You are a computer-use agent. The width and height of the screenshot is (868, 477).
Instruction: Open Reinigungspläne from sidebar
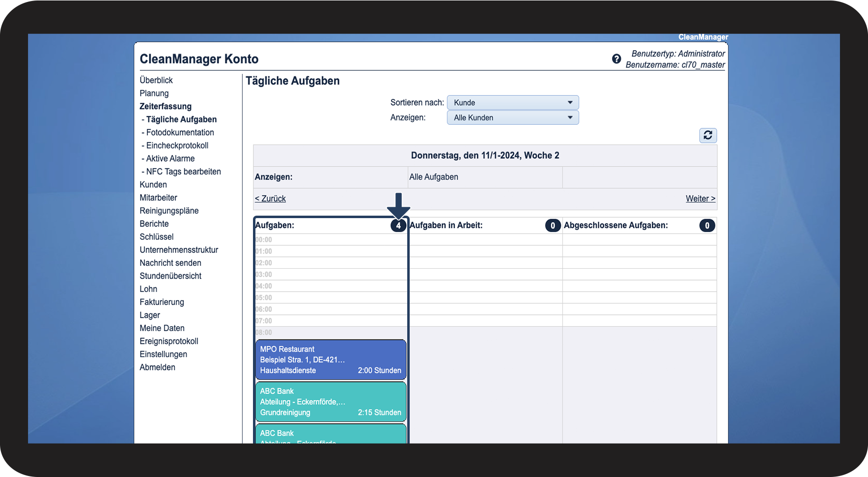tap(169, 211)
